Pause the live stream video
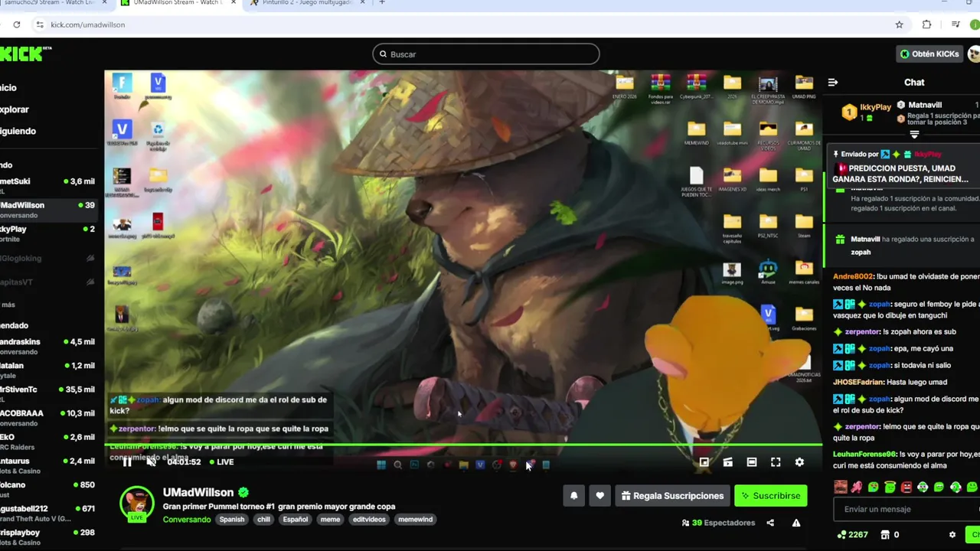 [x=127, y=461]
